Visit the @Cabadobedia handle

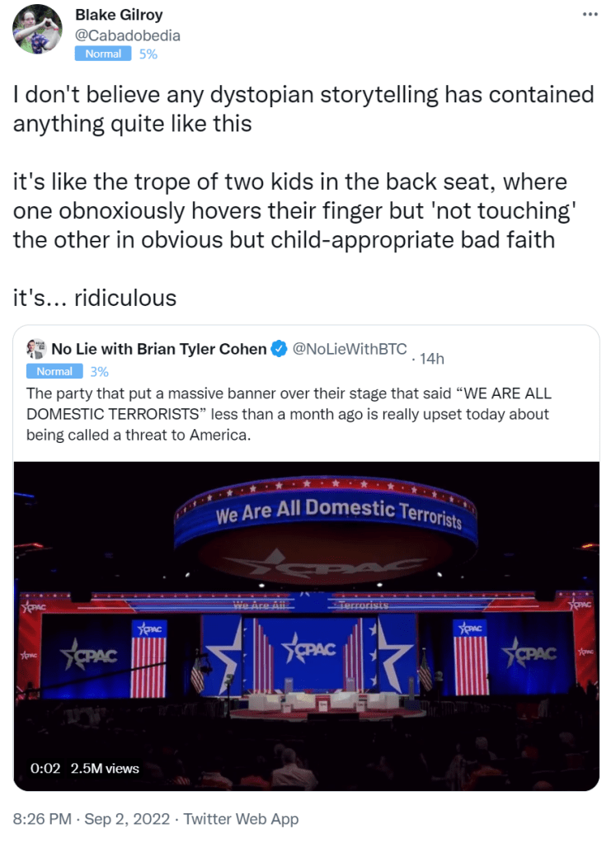coord(127,35)
